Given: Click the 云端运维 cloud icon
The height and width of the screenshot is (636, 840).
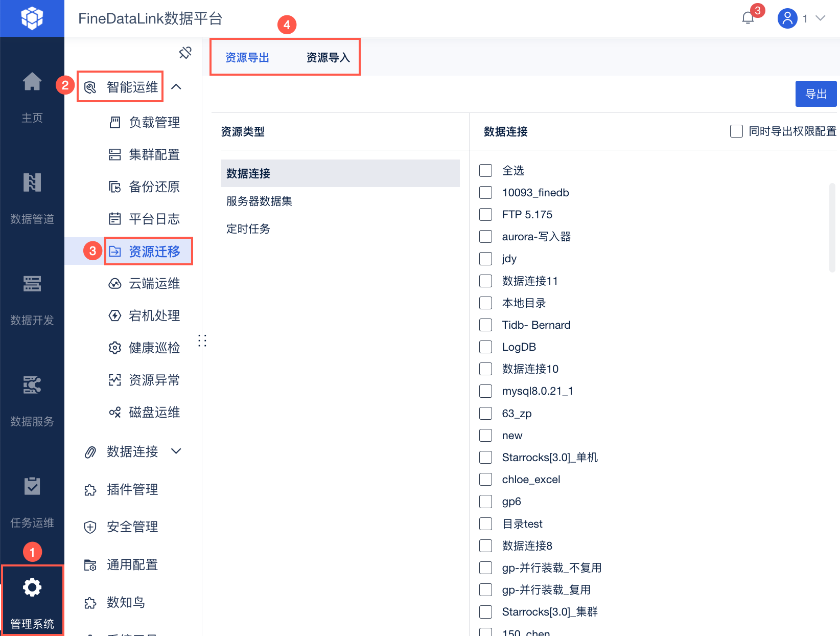Looking at the screenshot, I should [x=115, y=283].
